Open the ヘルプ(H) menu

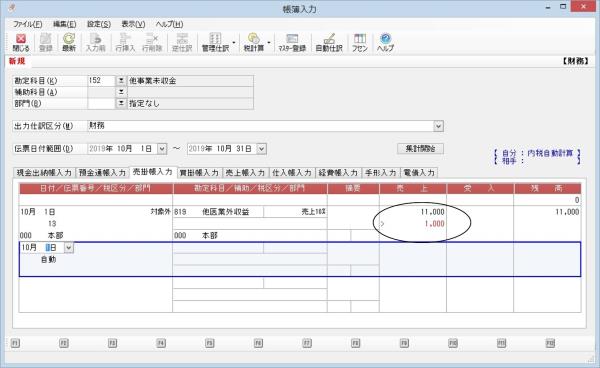[169, 24]
